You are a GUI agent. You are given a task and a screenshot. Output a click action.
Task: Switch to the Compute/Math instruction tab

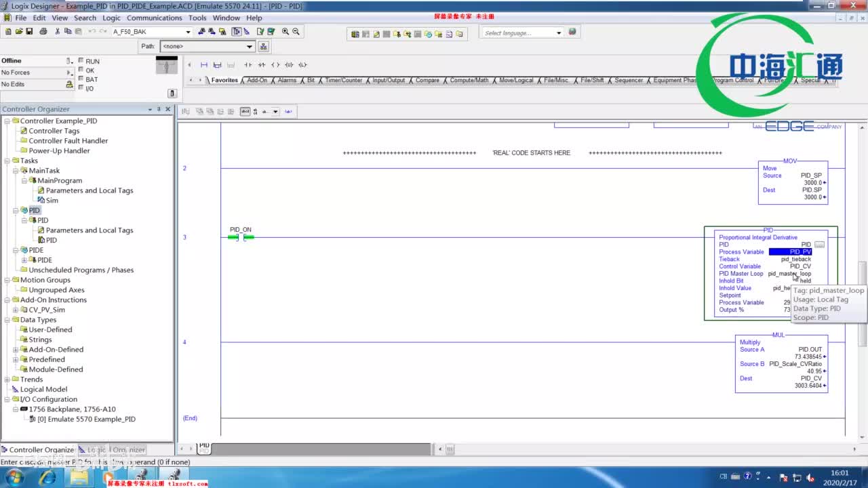click(x=469, y=80)
